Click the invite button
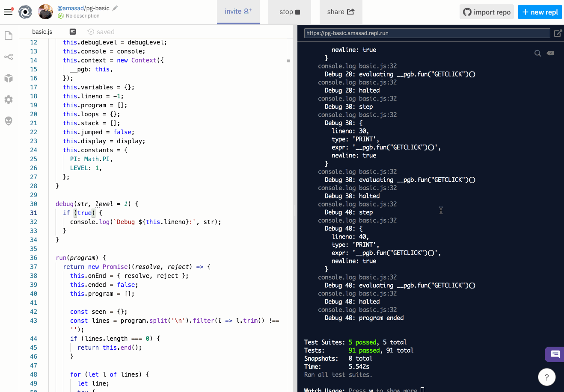 [238, 12]
